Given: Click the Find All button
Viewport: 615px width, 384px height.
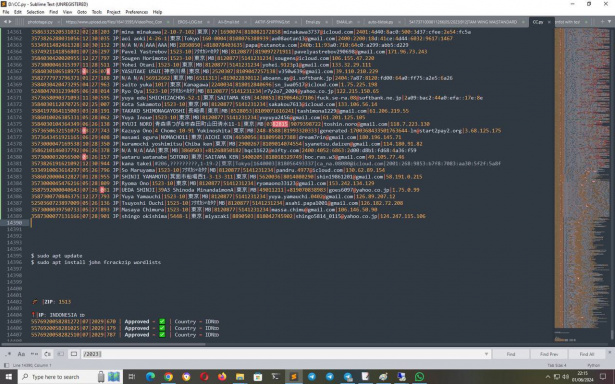Looking at the screenshot, I should (x=587, y=354).
